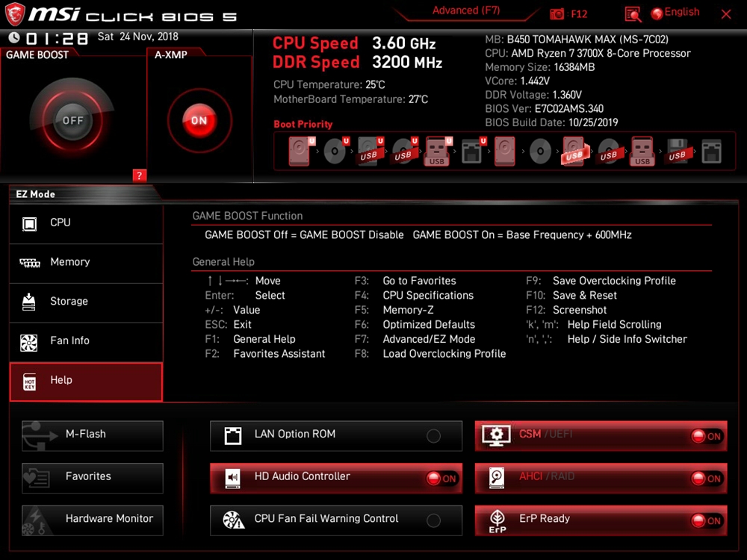Select the legacy USB key boot icon without U badge
The height and width of the screenshot is (560, 747).
pyautogui.click(x=642, y=151)
